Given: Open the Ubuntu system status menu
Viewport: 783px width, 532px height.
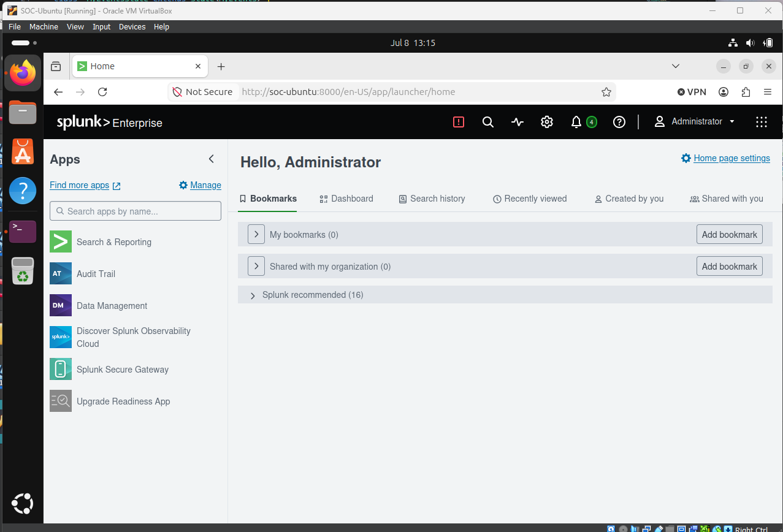Looking at the screenshot, I should pyautogui.click(x=751, y=43).
